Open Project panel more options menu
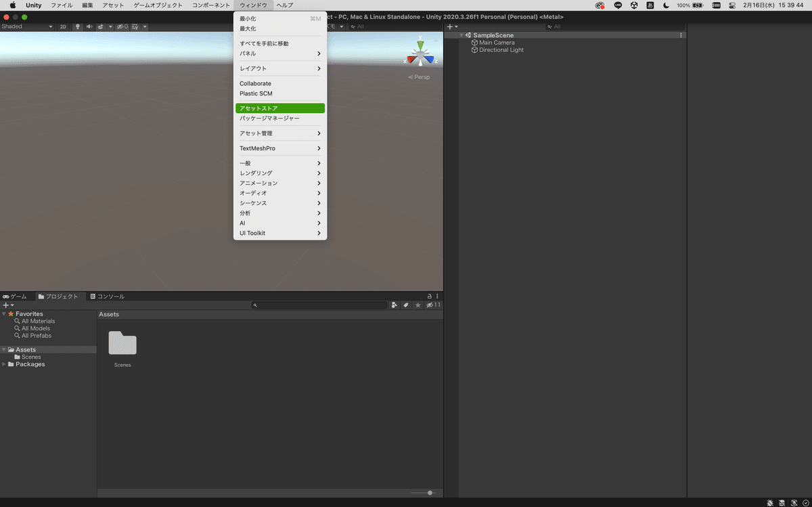Image resolution: width=812 pixels, height=507 pixels. pyautogui.click(x=438, y=296)
